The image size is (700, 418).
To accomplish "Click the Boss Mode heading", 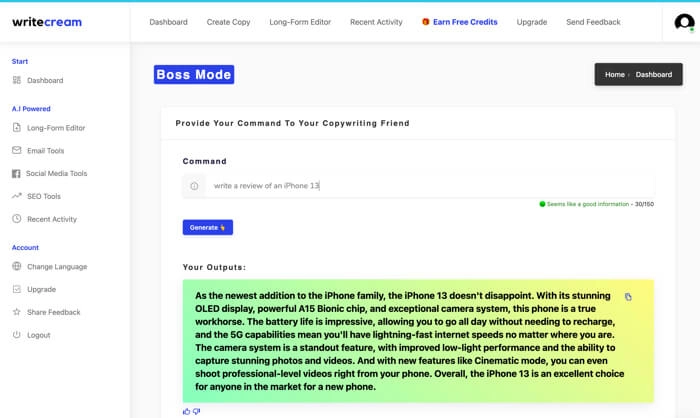I will click(x=194, y=75).
